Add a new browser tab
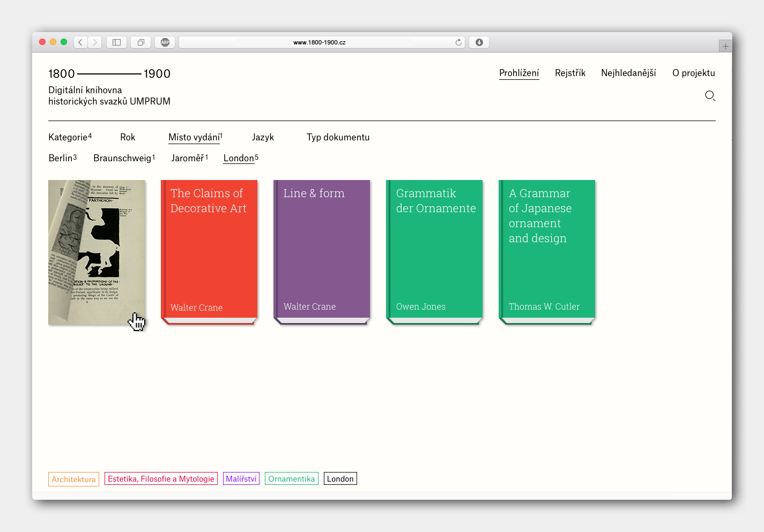764x532 pixels. 725,46
